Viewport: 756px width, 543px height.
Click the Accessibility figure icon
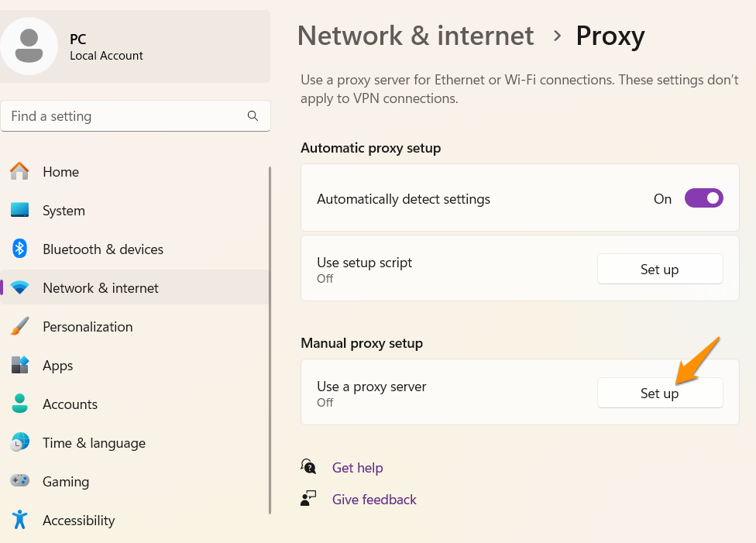[x=19, y=520]
